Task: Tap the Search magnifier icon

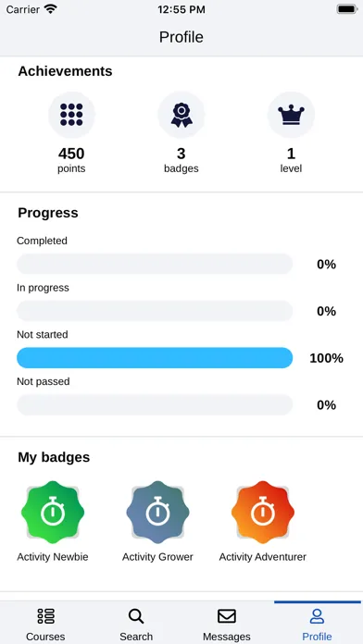Action: tap(136, 616)
